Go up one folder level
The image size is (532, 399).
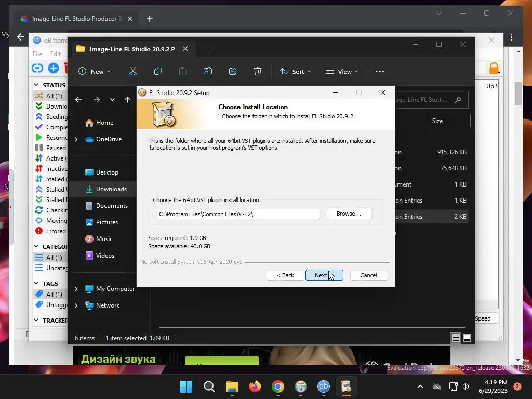127,100
